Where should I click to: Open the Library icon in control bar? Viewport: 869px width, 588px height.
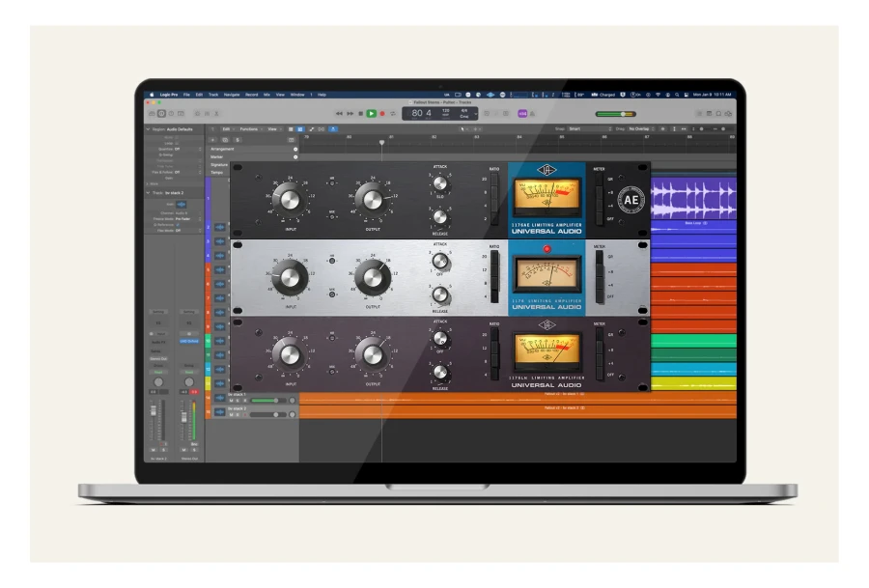[x=152, y=114]
